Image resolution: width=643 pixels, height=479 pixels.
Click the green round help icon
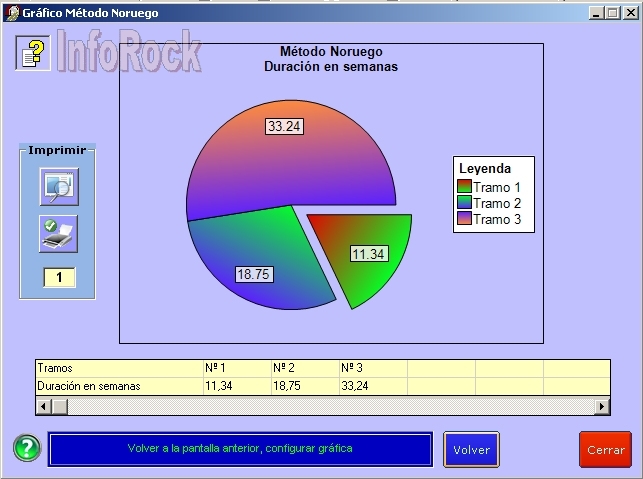click(27, 449)
